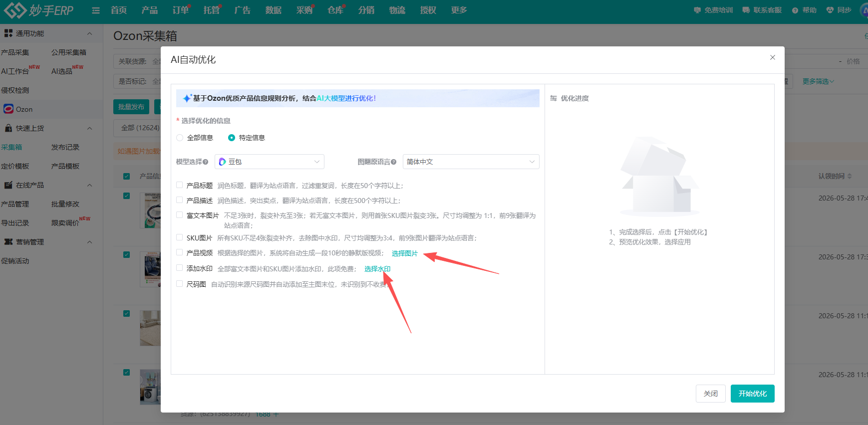The height and width of the screenshot is (425, 868).
Task: Check the SKU图片 checkbox
Action: tap(179, 237)
